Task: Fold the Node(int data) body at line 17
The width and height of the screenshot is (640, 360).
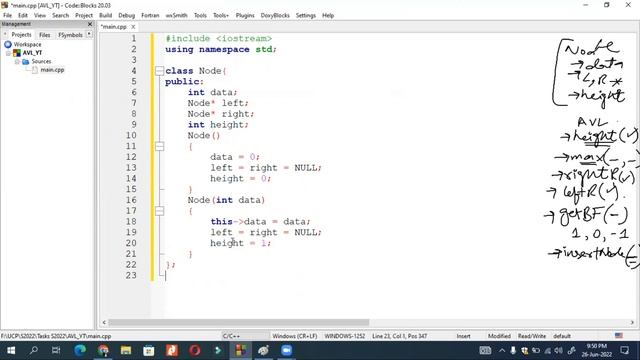Action: coord(160,211)
